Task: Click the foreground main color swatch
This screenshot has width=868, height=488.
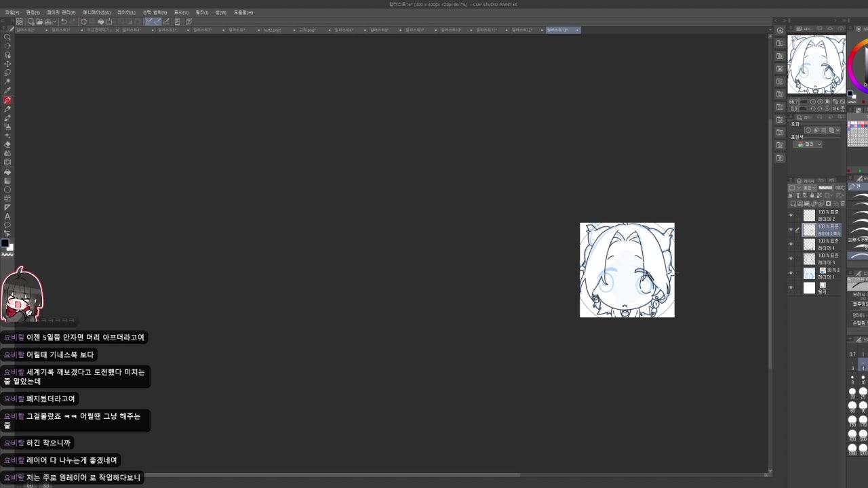Action: click(x=5, y=243)
